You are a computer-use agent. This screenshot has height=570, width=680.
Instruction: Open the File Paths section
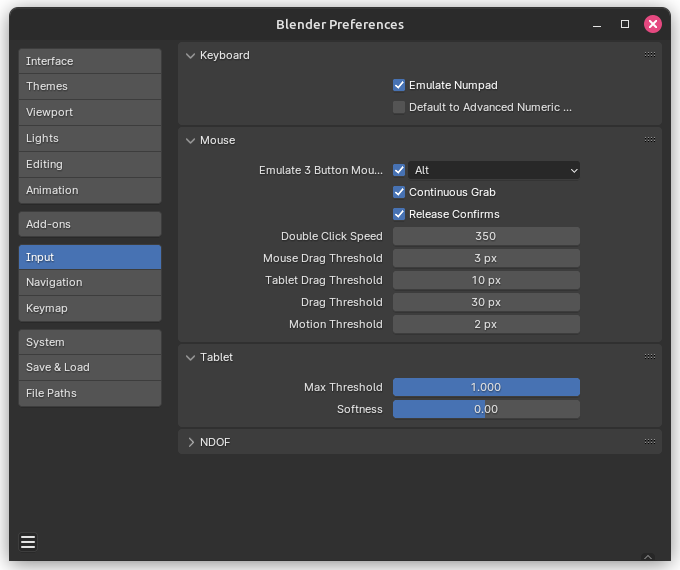pos(90,393)
